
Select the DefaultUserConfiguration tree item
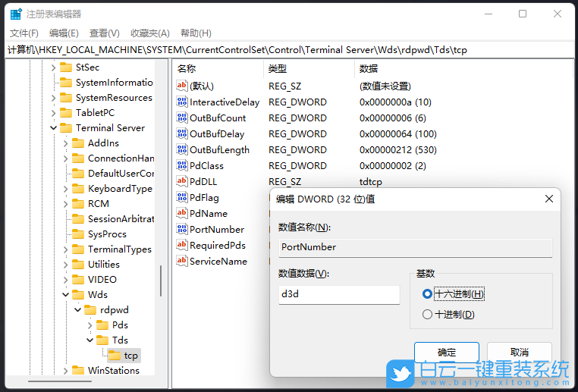click(121, 173)
